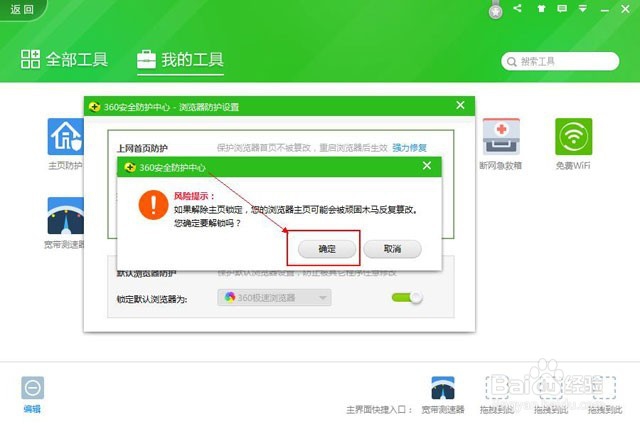Switch to the 全部工具 tab

click(x=64, y=60)
